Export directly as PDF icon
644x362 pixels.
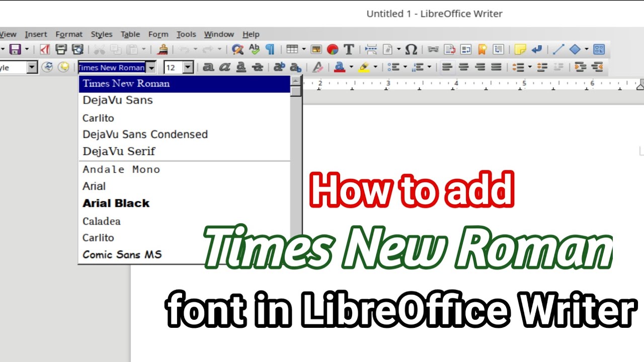pos(45,49)
